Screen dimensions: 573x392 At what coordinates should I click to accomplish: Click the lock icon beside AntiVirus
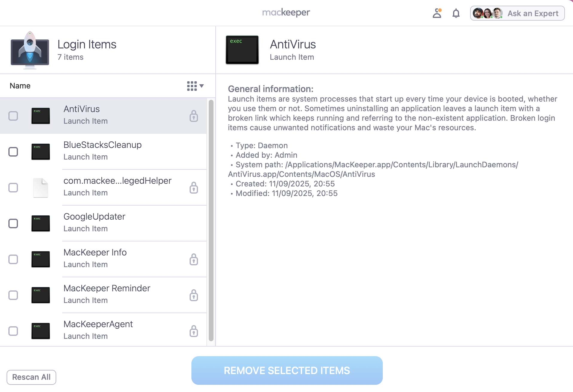[x=194, y=116]
